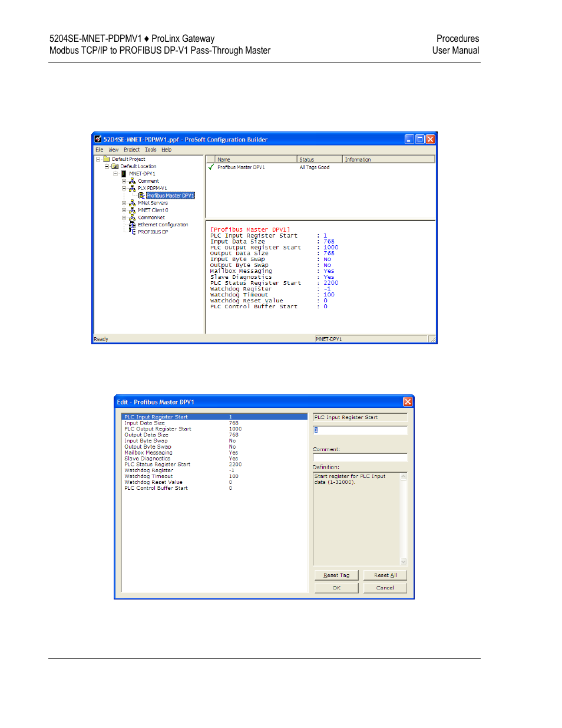Click the PROFIBUS DP icon in tree
The width and height of the screenshot is (562, 728).
[x=133, y=232]
